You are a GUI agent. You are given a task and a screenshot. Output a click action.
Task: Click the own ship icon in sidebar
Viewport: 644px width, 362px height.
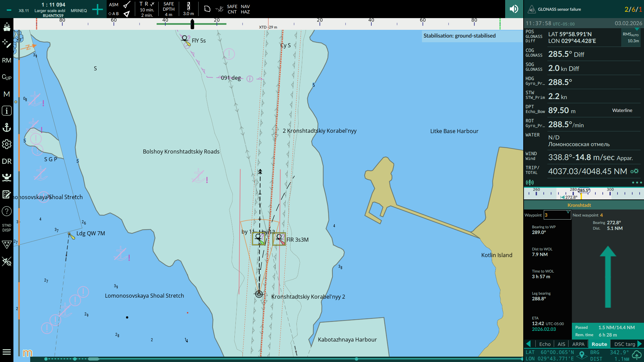(x=7, y=27)
